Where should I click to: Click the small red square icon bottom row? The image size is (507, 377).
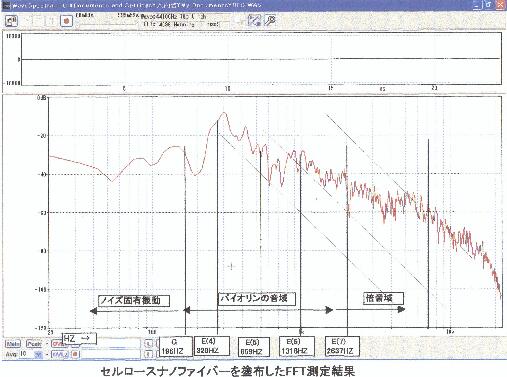coord(75,354)
